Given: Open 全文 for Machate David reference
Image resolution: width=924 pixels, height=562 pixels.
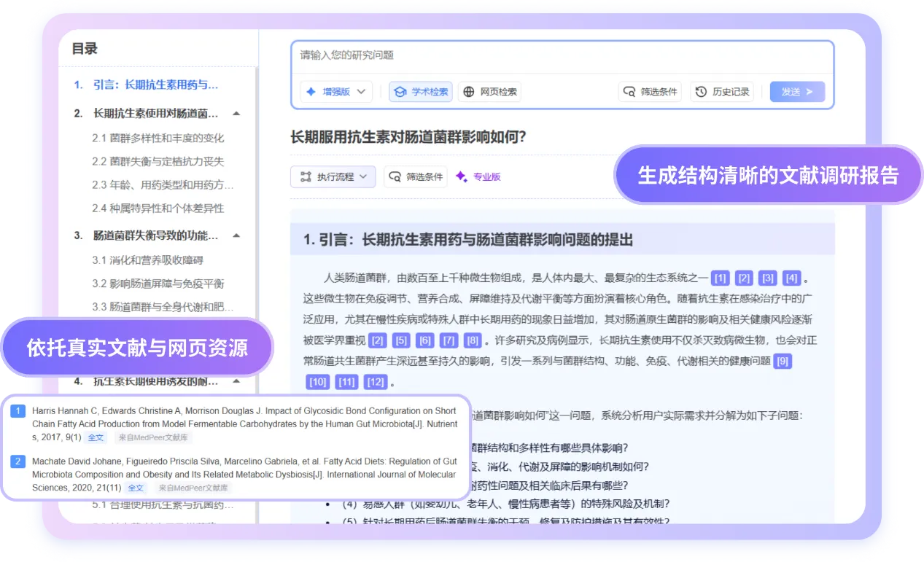Looking at the screenshot, I should click(136, 488).
